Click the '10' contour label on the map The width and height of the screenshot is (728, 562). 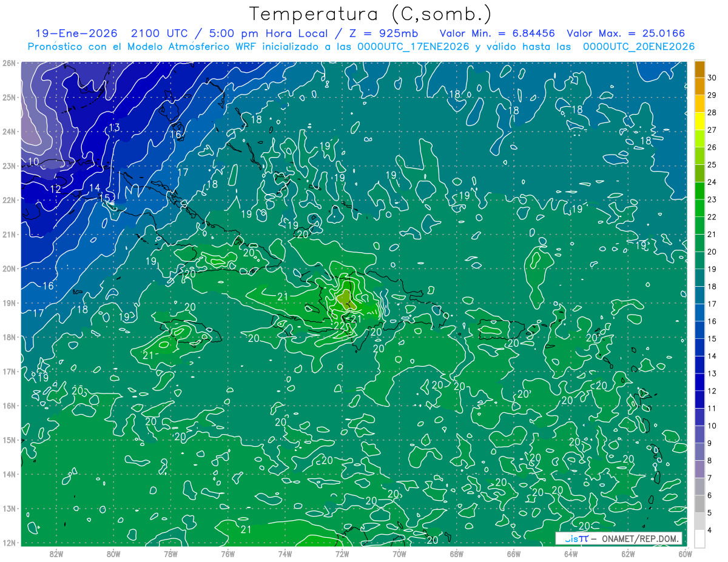click(x=34, y=161)
